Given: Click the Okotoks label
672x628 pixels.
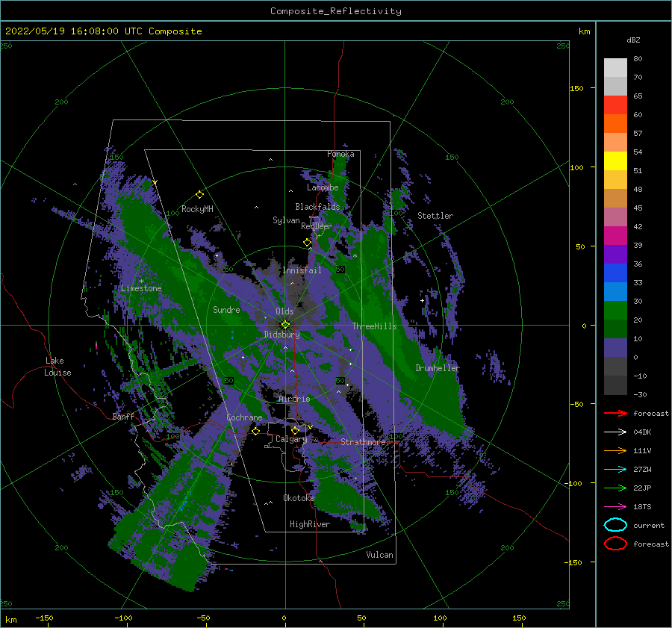Looking at the screenshot, I should 299,497.
